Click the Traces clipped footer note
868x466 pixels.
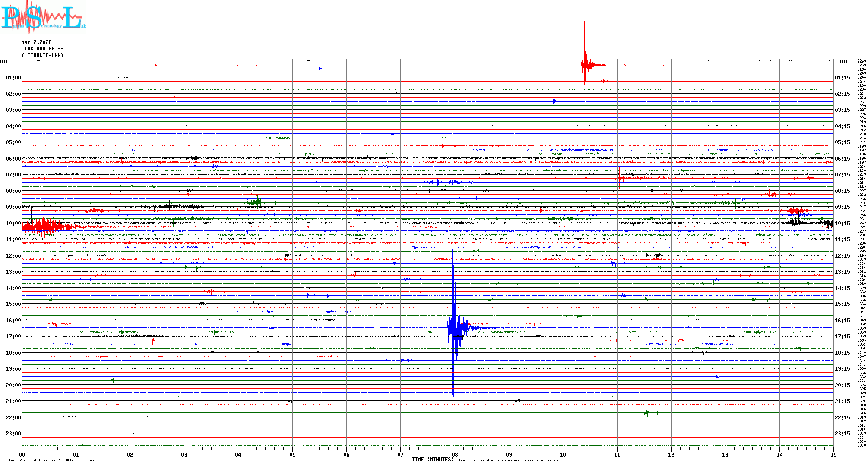[512, 460]
